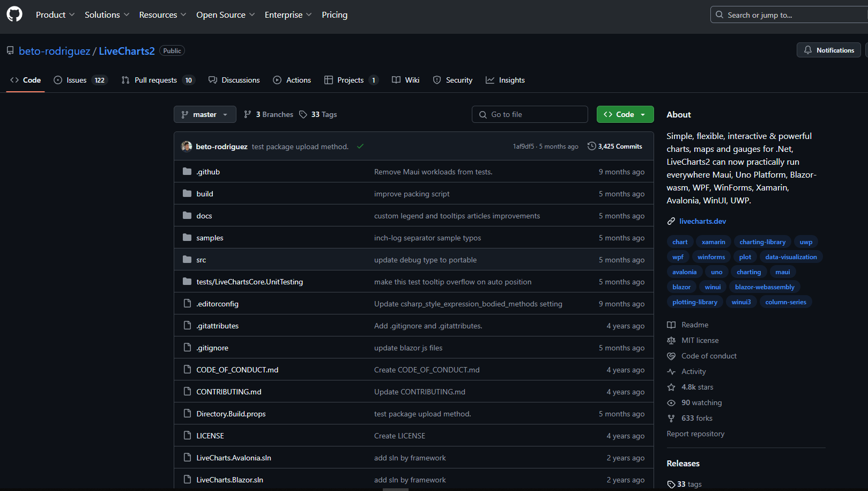Expand the Open Source menu
Image resolution: width=868 pixels, height=491 pixels.
point(226,14)
